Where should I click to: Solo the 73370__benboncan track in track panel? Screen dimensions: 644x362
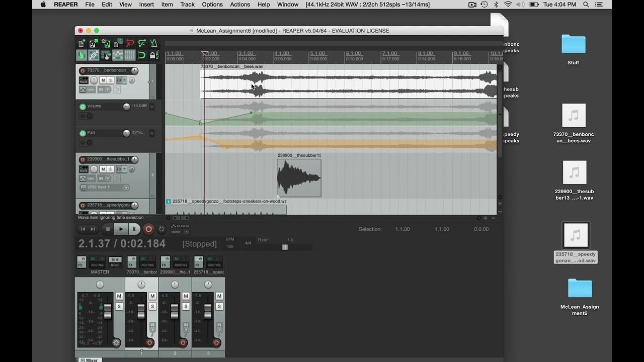[x=110, y=80]
